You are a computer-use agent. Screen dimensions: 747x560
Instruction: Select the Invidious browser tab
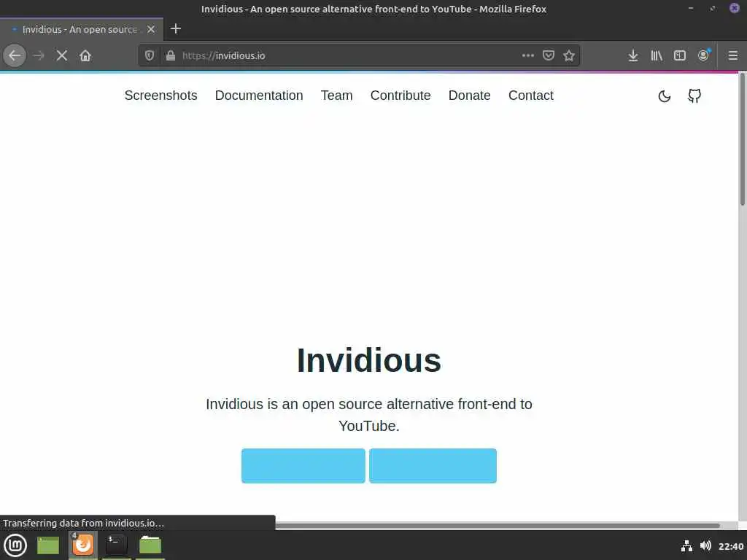click(x=82, y=29)
